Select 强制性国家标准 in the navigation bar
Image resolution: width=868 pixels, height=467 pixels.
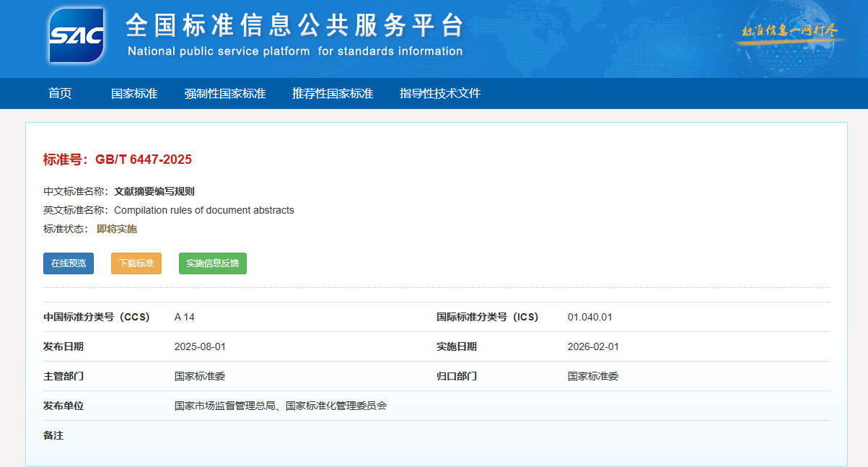click(224, 93)
